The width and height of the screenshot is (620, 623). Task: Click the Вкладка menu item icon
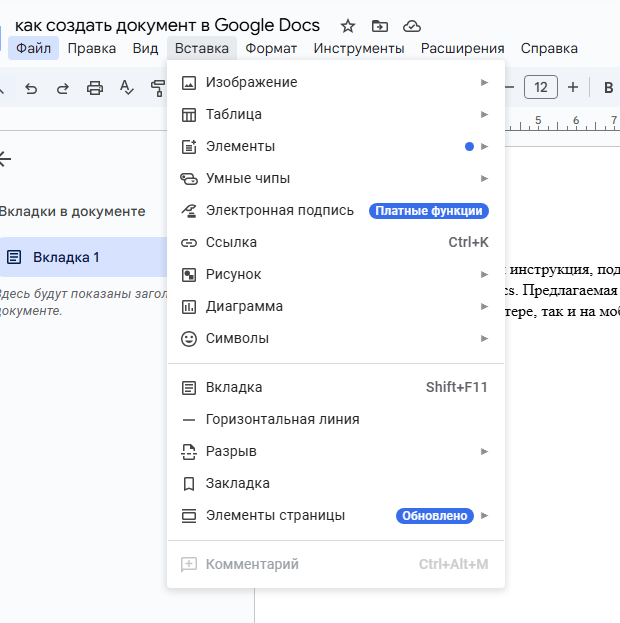(189, 388)
